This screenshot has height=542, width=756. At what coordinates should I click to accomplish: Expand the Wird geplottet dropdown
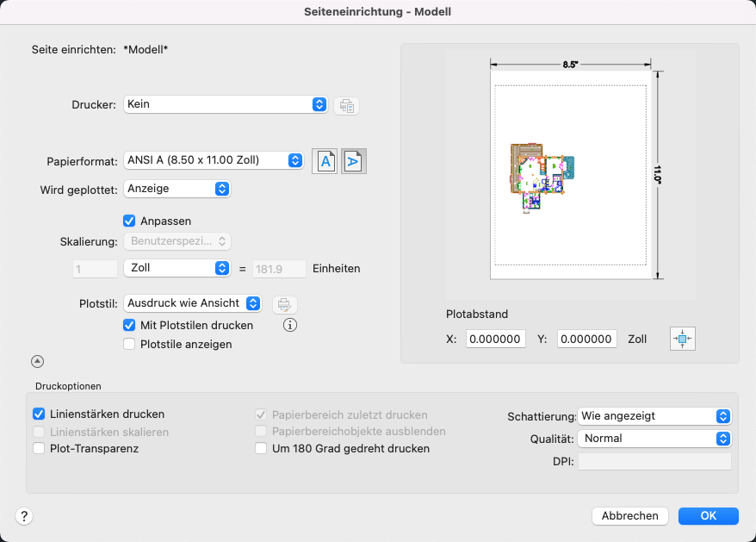click(177, 188)
